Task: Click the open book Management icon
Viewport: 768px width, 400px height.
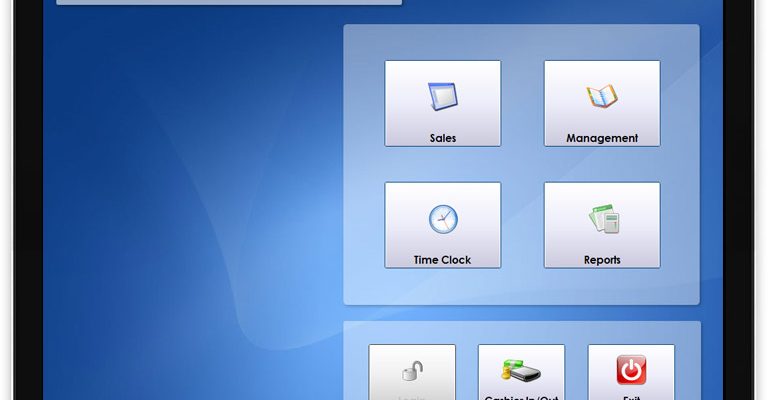Action: [x=601, y=96]
